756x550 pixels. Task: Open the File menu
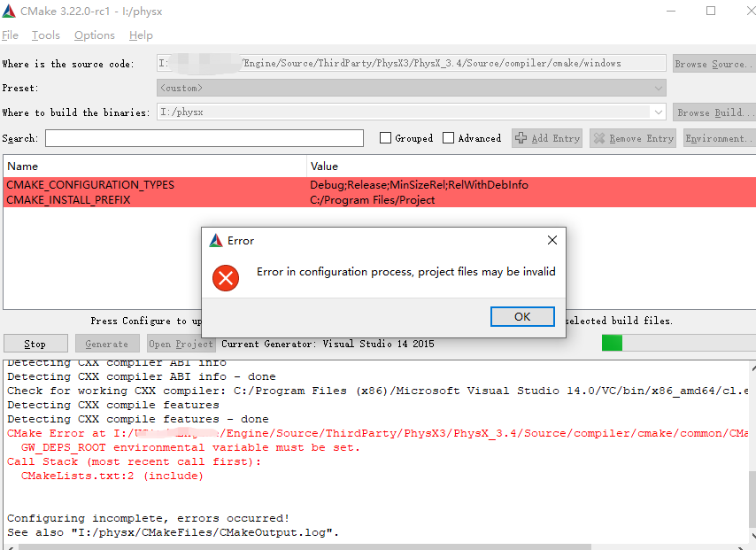pos(10,35)
